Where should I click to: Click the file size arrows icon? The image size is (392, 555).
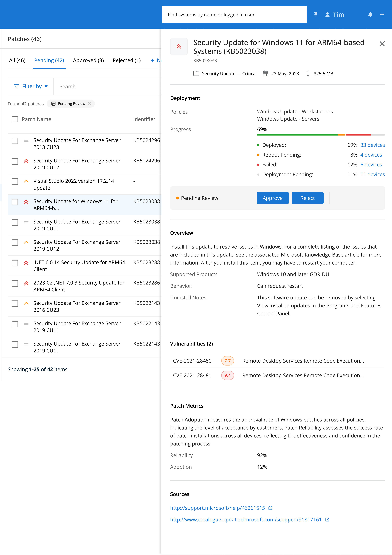pyautogui.click(x=308, y=73)
